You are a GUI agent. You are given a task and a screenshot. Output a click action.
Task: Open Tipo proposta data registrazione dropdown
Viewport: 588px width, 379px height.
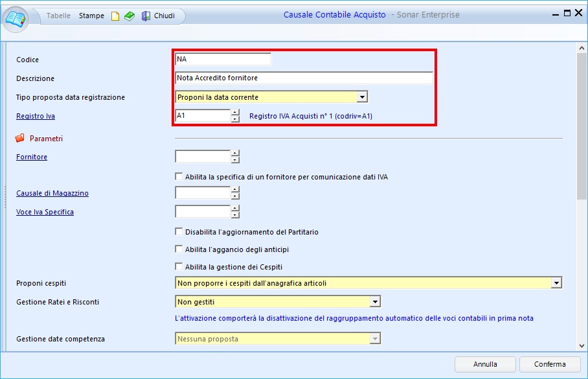coord(362,97)
